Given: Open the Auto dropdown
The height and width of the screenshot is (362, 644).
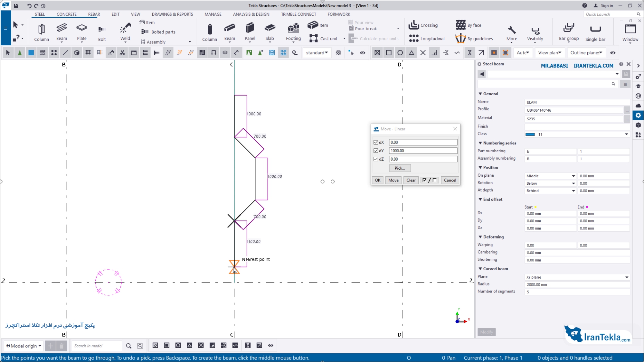Looking at the screenshot, I should [x=523, y=53].
